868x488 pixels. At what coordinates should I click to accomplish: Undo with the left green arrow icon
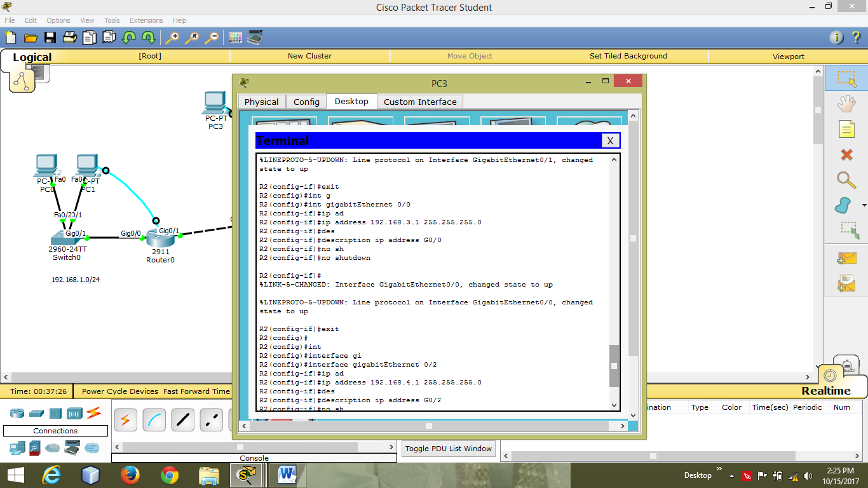click(x=129, y=37)
